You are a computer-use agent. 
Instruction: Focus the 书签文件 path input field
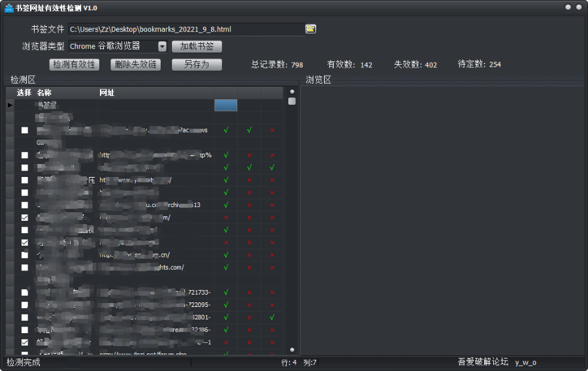click(186, 29)
